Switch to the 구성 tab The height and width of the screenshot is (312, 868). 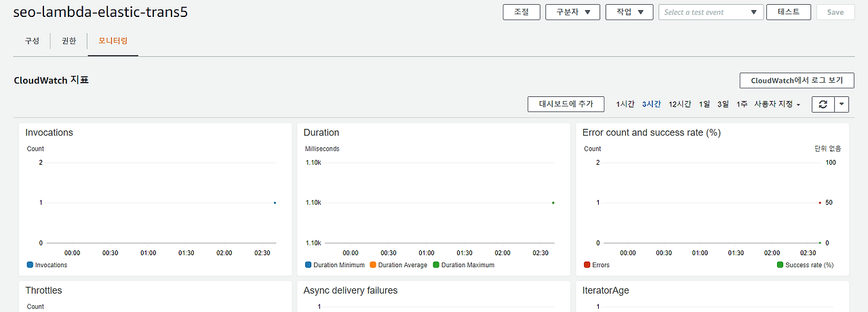33,41
